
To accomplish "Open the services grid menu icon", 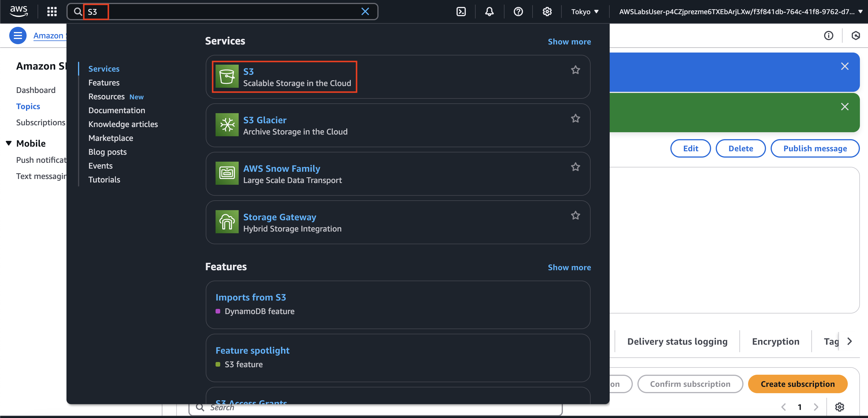I will (52, 12).
